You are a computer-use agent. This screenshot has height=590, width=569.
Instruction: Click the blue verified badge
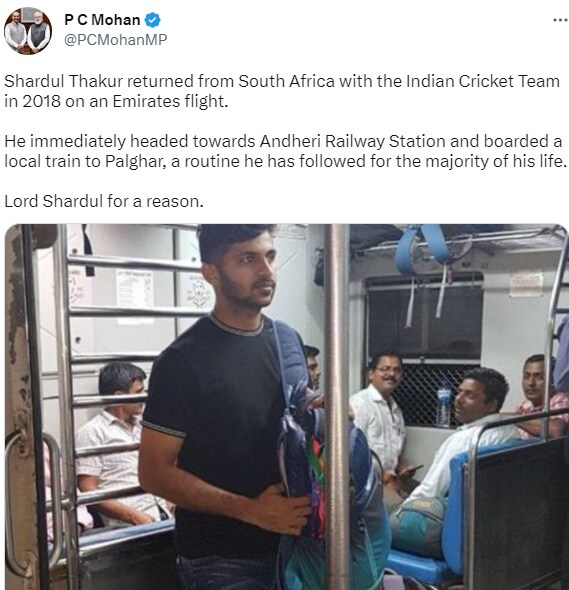coord(153,20)
